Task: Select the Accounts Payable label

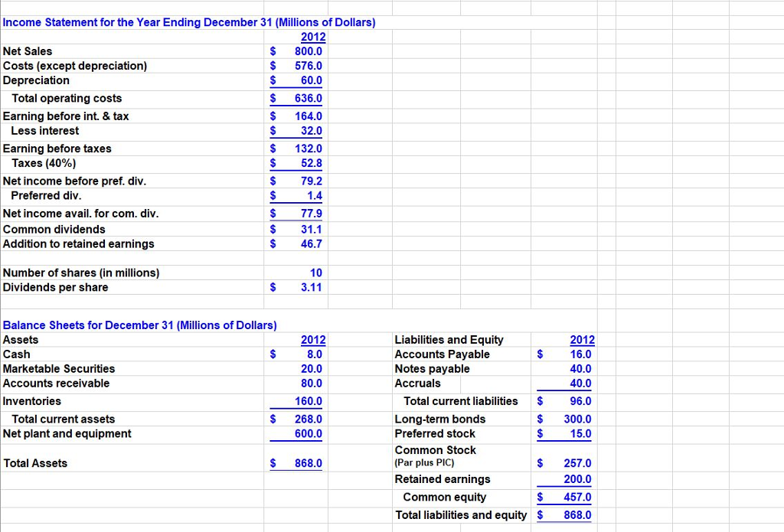Action: pos(442,354)
